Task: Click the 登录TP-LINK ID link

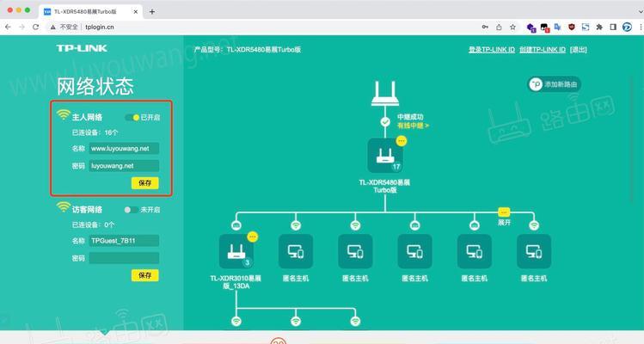Action: [492, 50]
